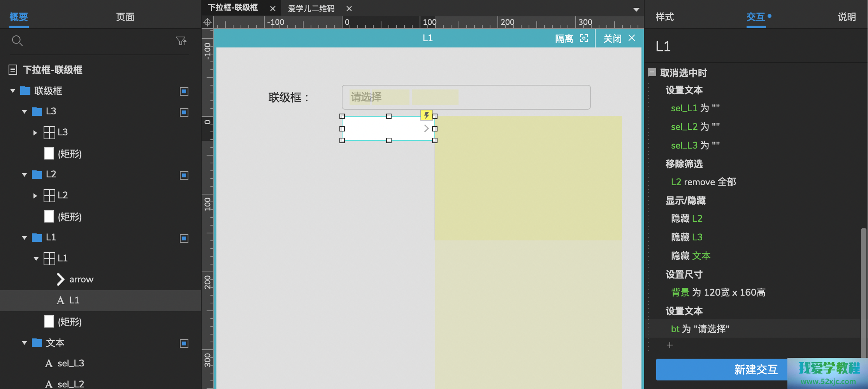This screenshot has width=868, height=389.
Task: Click the ruler origin crosshair icon
Action: (x=207, y=22)
